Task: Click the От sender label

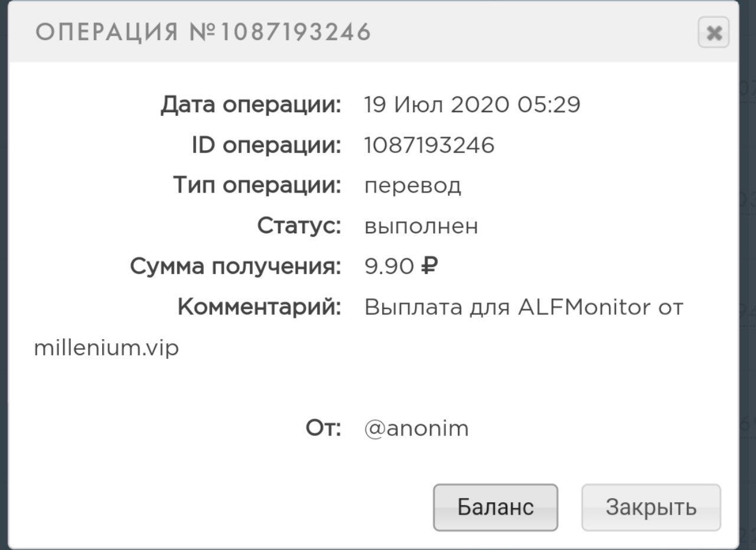Action: point(324,428)
